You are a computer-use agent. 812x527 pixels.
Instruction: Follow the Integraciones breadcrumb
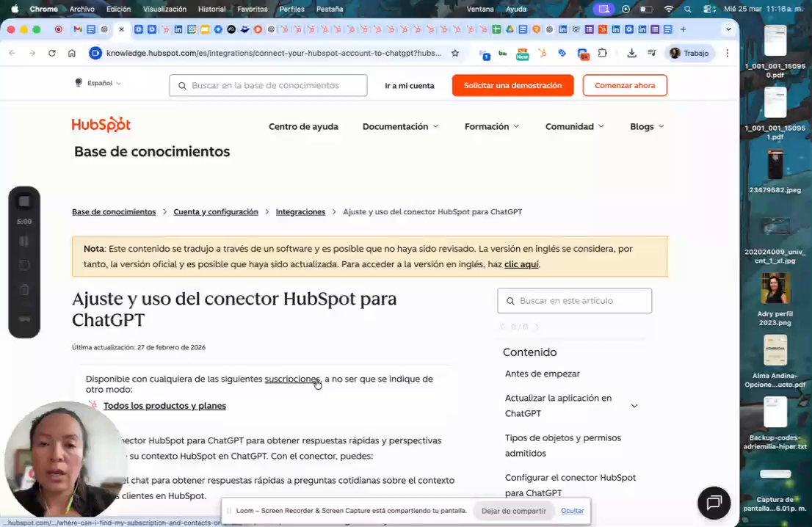[300, 211]
